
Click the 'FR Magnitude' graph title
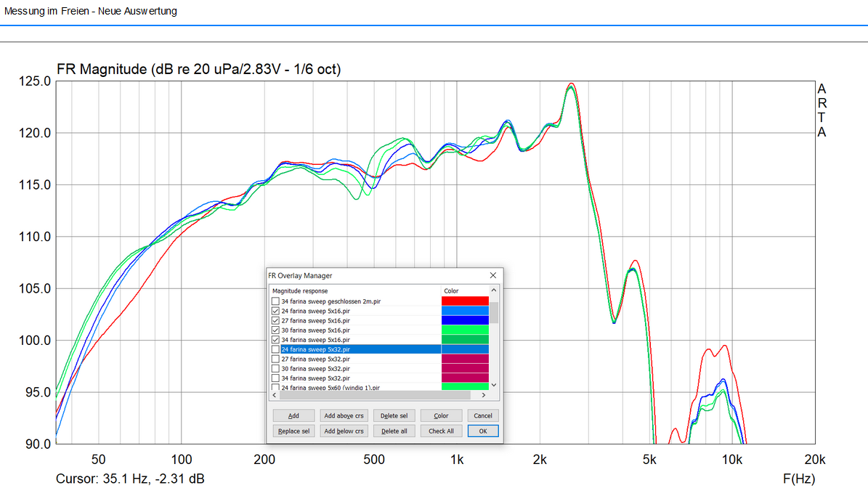click(x=199, y=69)
